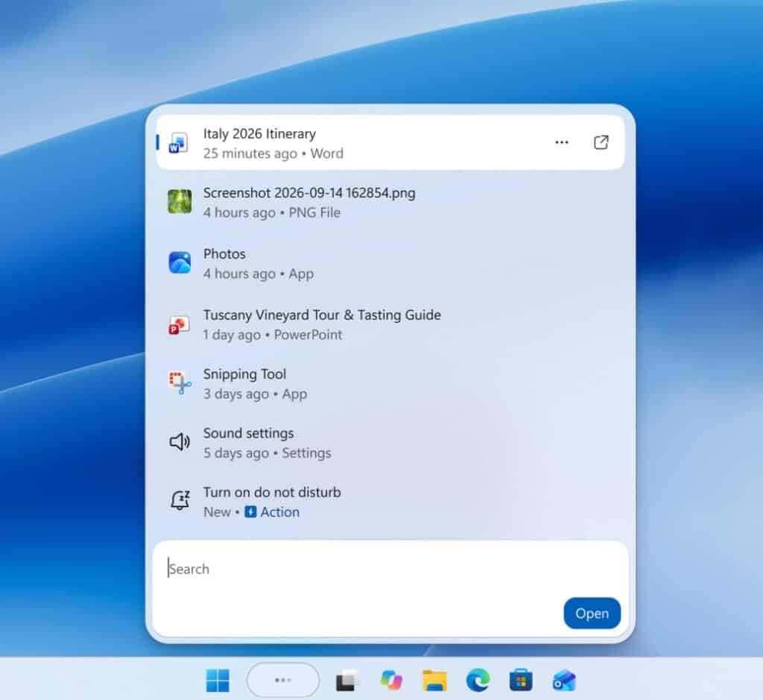Click the blue Open button
763x700 pixels.
tap(592, 614)
